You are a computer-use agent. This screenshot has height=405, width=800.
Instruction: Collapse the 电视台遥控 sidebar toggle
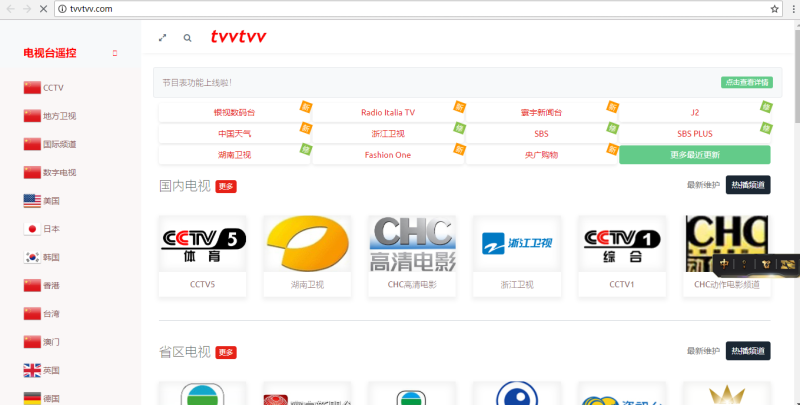114,53
